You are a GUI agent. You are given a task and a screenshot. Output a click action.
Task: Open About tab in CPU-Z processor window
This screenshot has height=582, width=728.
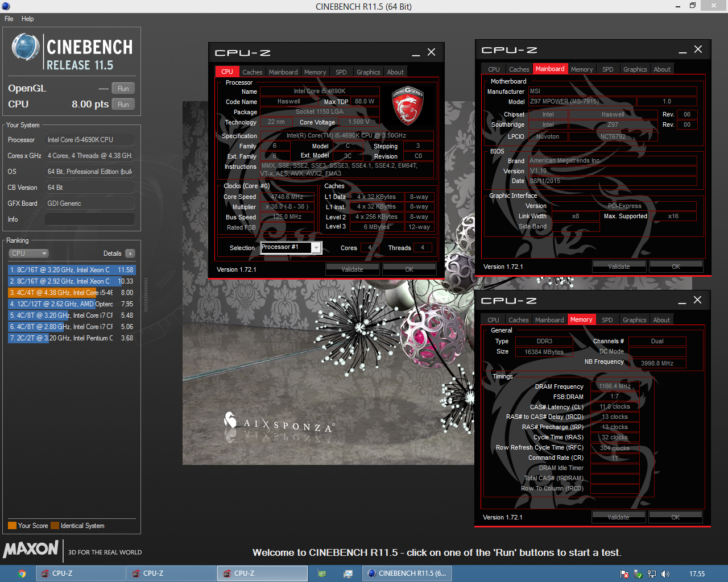click(x=395, y=72)
